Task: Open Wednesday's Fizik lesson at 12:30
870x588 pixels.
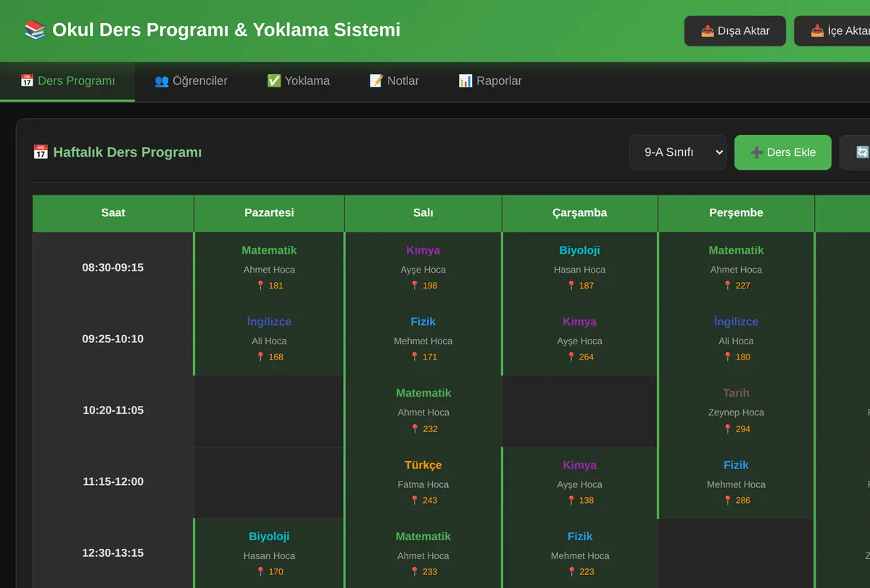Action: 580,553
